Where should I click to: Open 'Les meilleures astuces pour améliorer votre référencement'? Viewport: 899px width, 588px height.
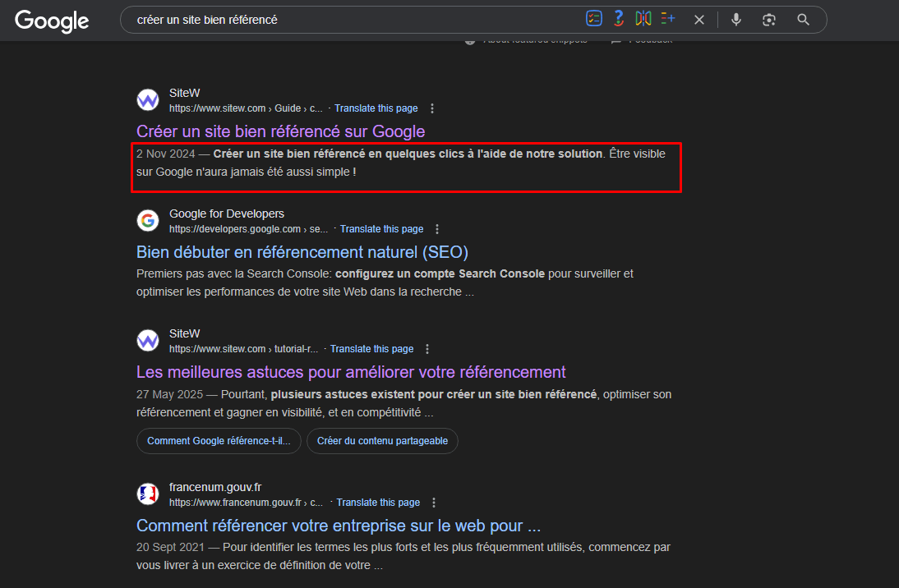click(x=351, y=372)
